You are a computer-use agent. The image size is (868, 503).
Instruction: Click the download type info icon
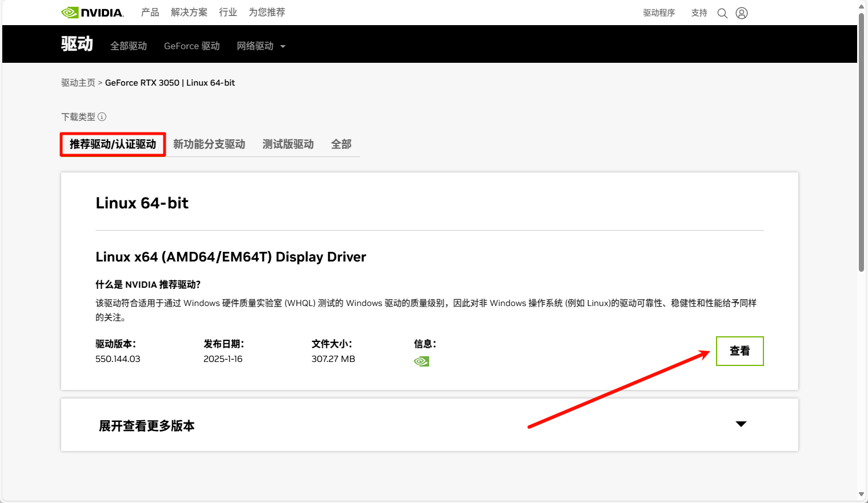[102, 117]
